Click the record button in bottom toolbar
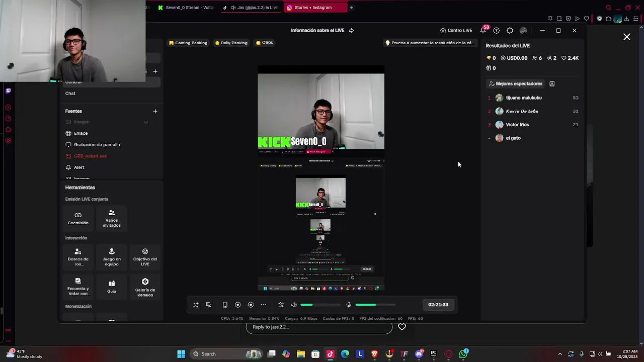This screenshot has height=362, width=644. (x=238, y=305)
